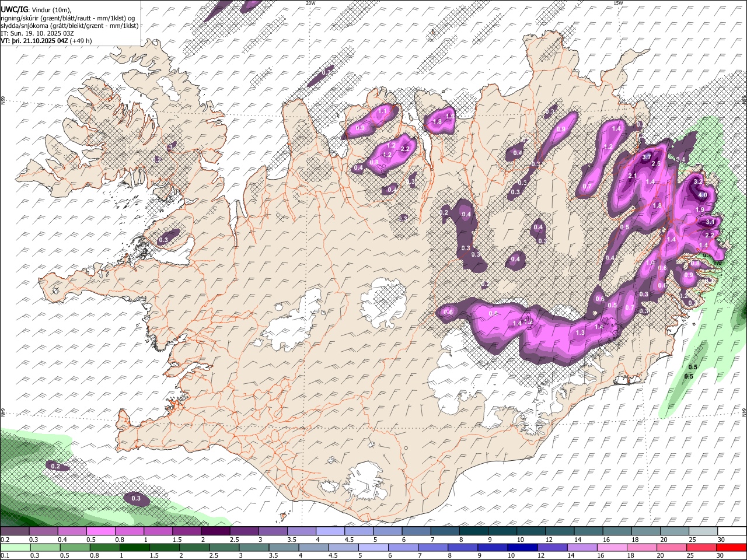
Task: Click the IT: Sun. 19. 10. 2025 03Z line
Action: tap(37, 33)
